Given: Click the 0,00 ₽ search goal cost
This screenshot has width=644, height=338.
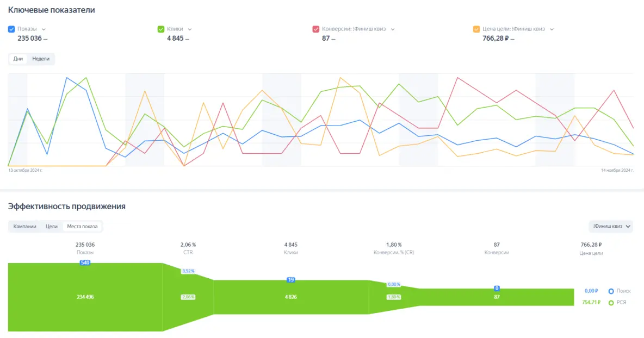Looking at the screenshot, I should [591, 291].
